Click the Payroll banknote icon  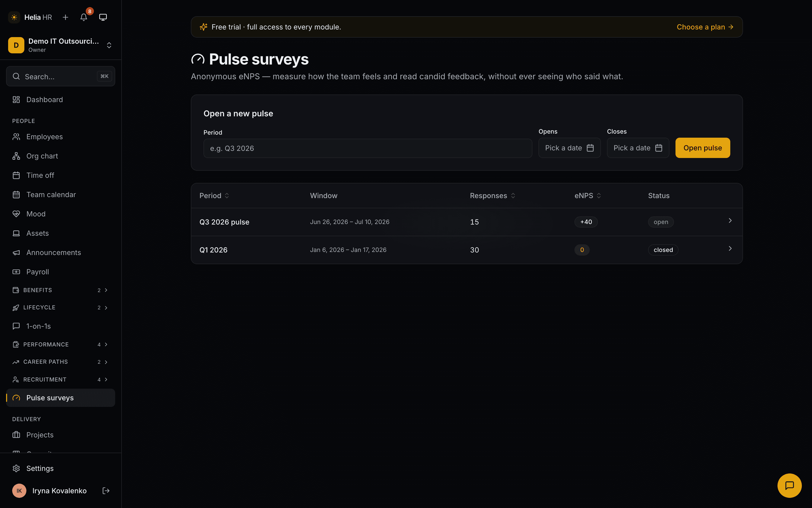click(x=16, y=272)
